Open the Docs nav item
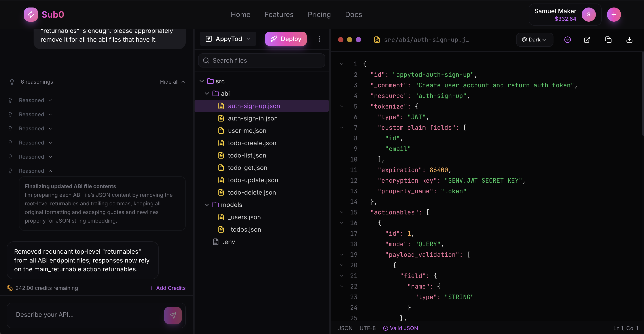Screen dimensions: 644x334 [x=353, y=15]
